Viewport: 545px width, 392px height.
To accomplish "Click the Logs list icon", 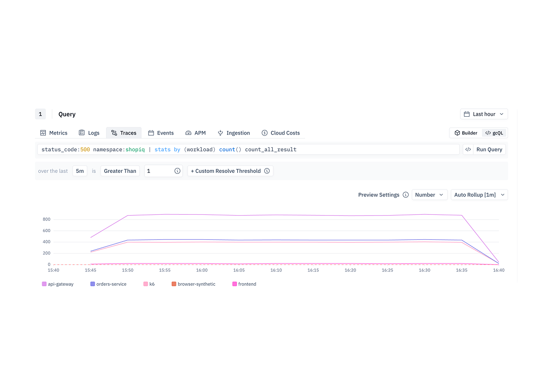I will 82,132.
